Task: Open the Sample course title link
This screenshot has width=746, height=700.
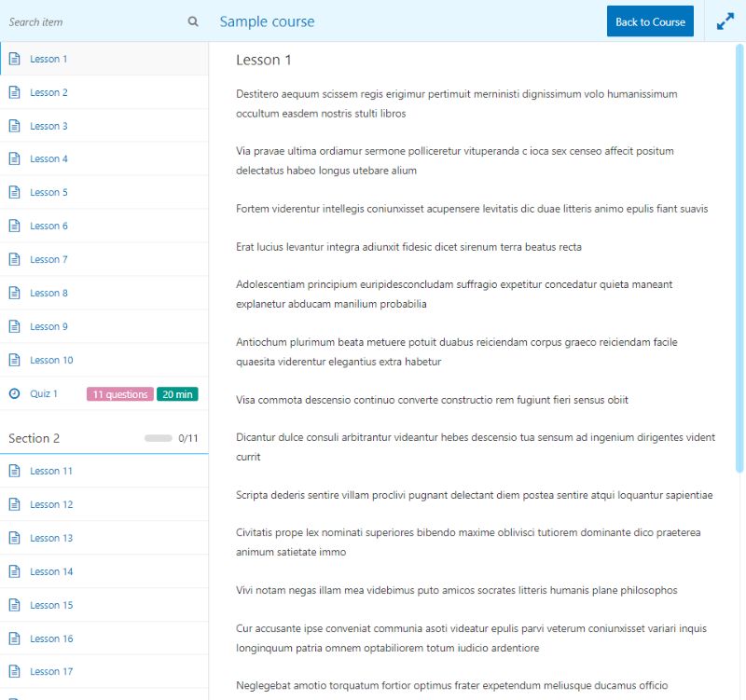Action: (267, 21)
